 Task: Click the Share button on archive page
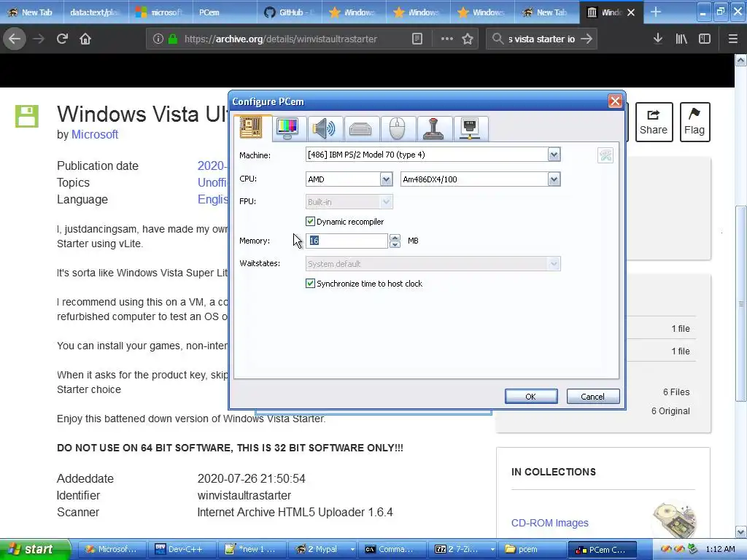click(x=654, y=122)
